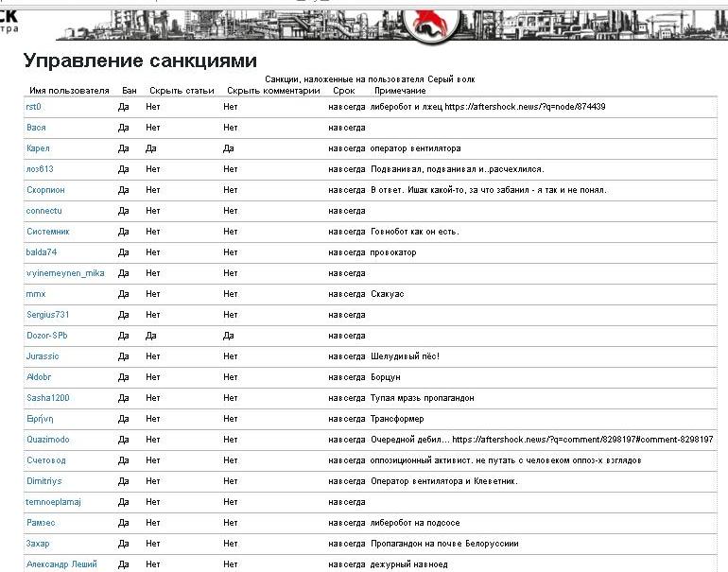Viewport: 728px width, 572px height.
Task: Open user profile link Рамзес
Action: pyautogui.click(x=41, y=523)
